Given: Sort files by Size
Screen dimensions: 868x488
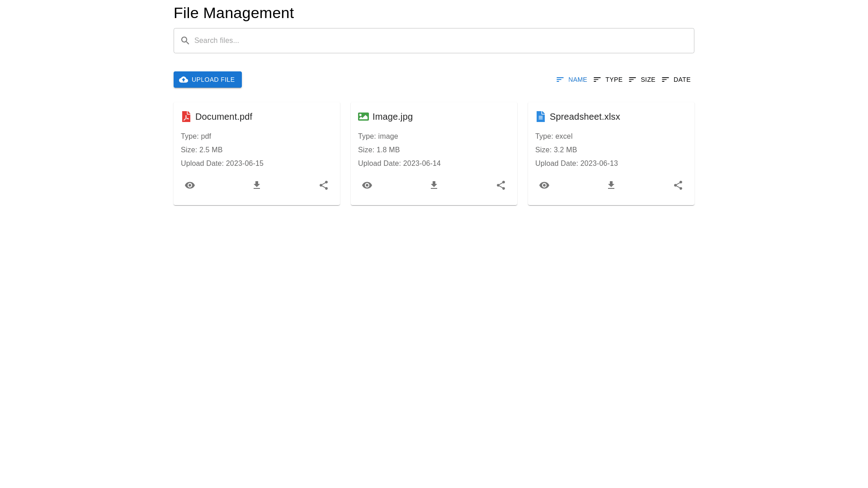Looking at the screenshot, I should (642, 80).
